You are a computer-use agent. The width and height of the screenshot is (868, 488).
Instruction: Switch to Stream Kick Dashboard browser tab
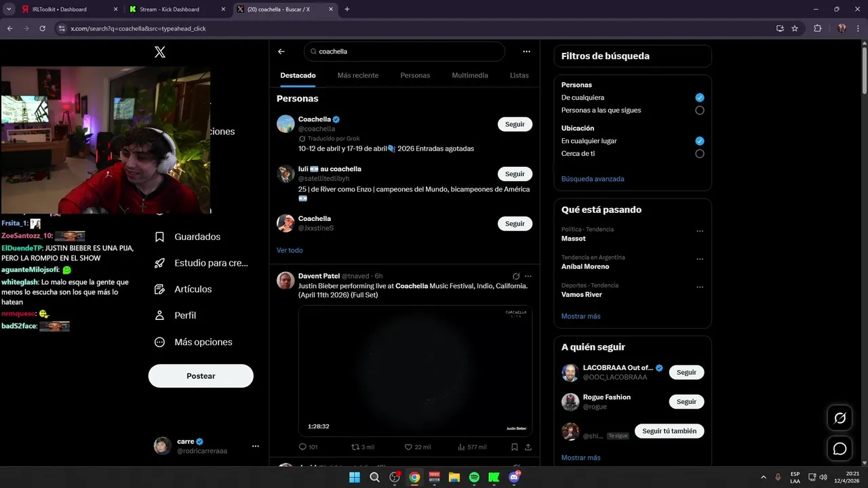(176, 9)
